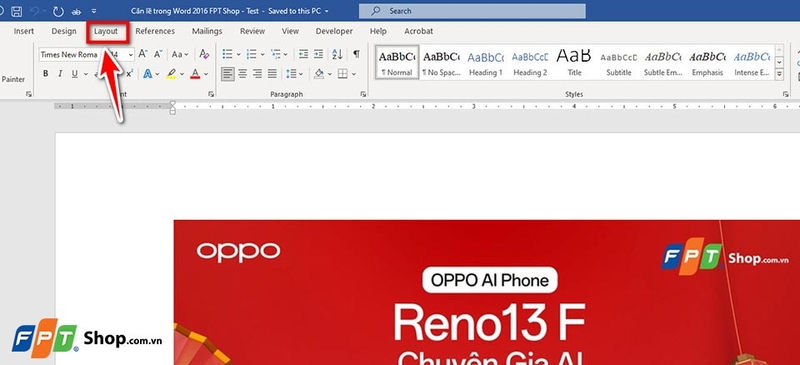Click the Text Effects blue A icon
The height and width of the screenshot is (365, 800).
pyautogui.click(x=147, y=74)
